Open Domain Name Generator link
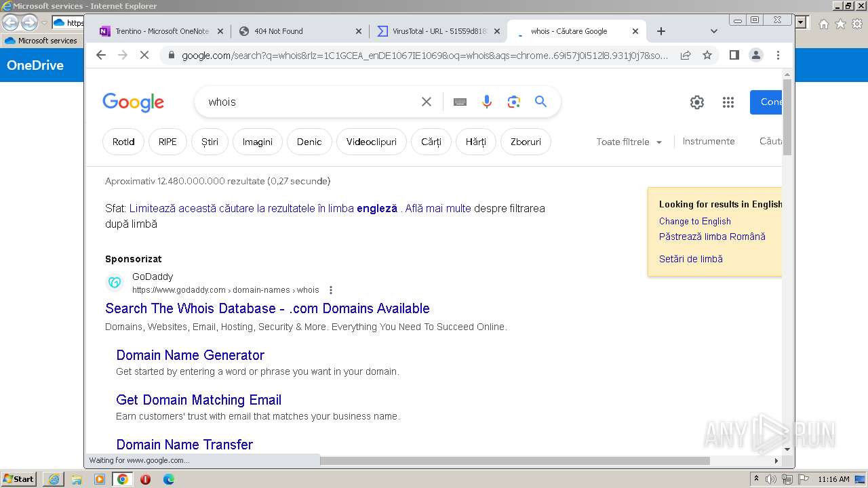The height and width of the screenshot is (488, 868). point(190,355)
